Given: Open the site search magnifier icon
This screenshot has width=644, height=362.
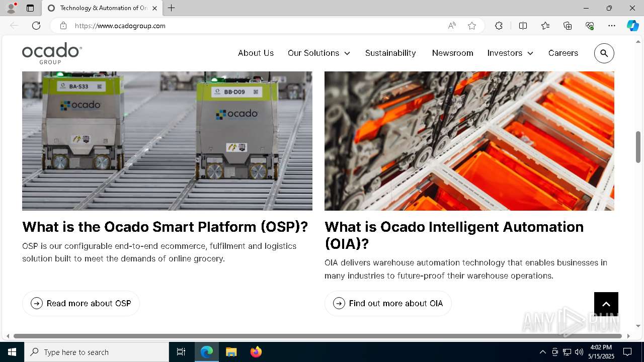Looking at the screenshot, I should [604, 53].
